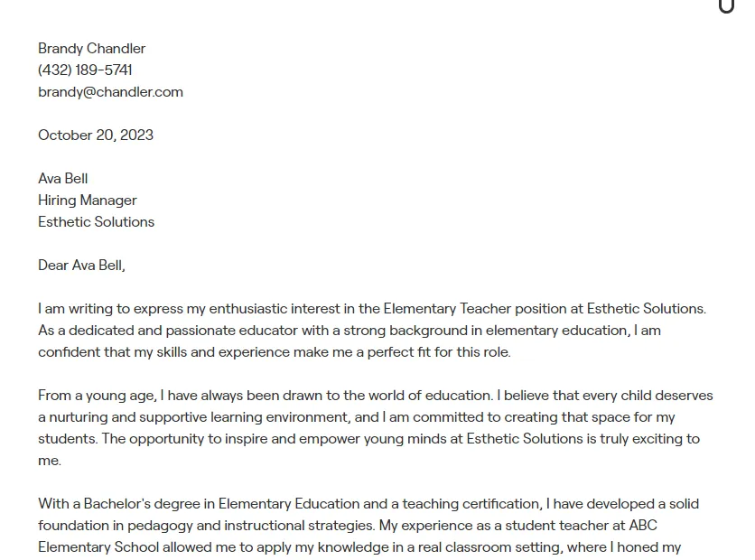Click the Esthetic Solutions company line in address
Image resolution: width=755 pixels, height=560 pixels.
96,222
